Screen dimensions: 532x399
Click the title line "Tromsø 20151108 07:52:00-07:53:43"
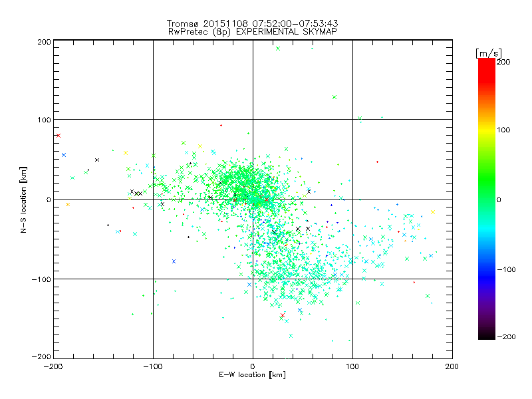coord(252,23)
